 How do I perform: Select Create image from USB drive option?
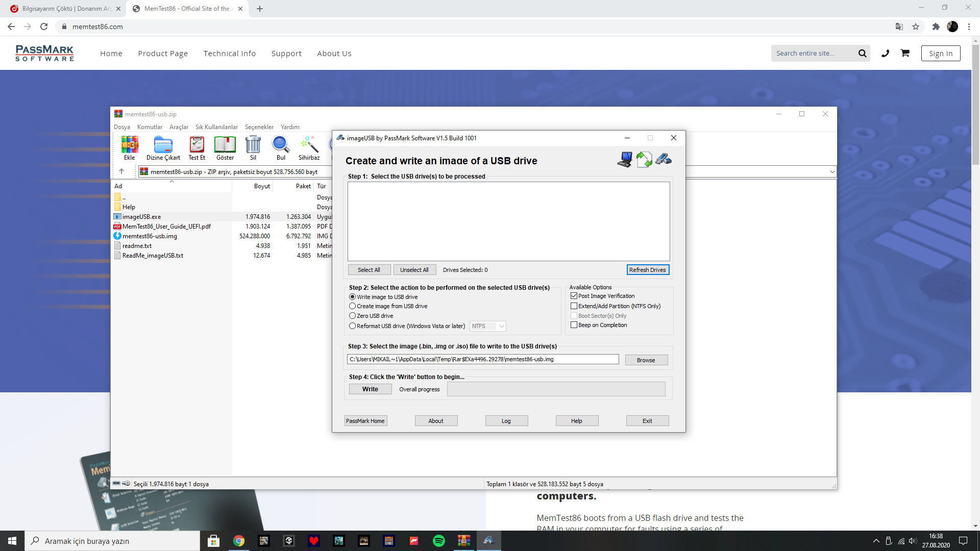[353, 306]
